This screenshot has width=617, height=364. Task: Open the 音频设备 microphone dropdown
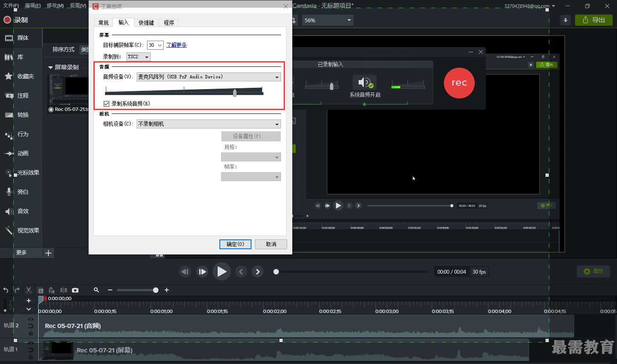(209, 77)
